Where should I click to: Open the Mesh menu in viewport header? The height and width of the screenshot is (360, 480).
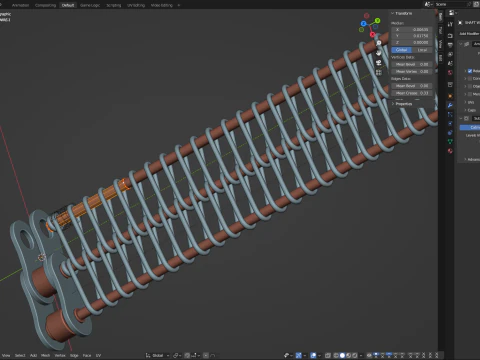point(46,355)
